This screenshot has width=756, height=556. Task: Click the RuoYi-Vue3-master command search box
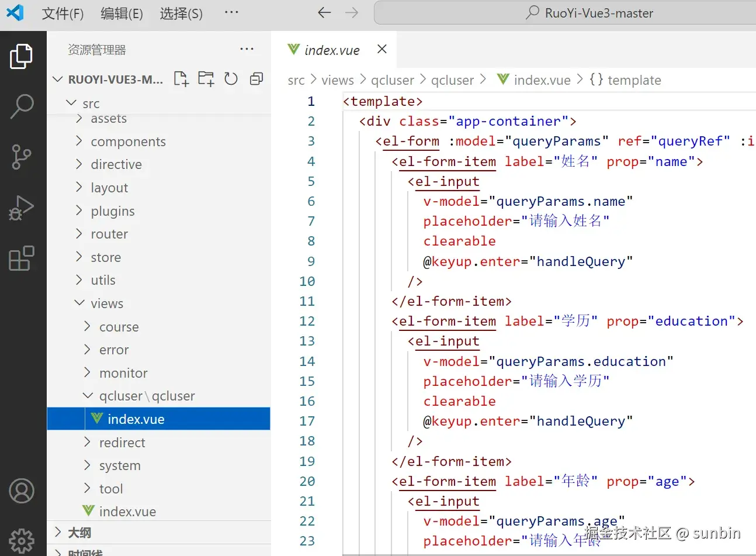(x=590, y=13)
